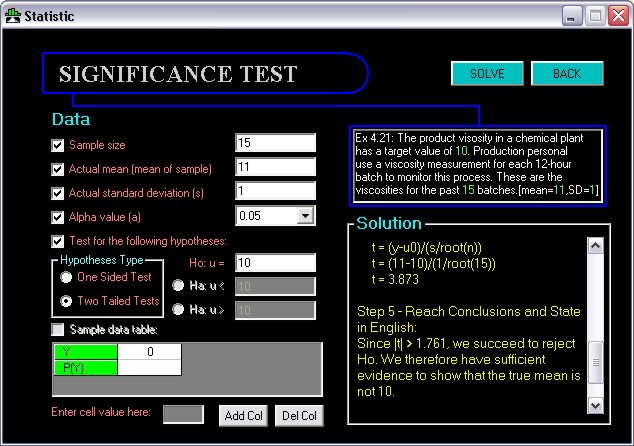Click the Enter cell value input box

183,415
